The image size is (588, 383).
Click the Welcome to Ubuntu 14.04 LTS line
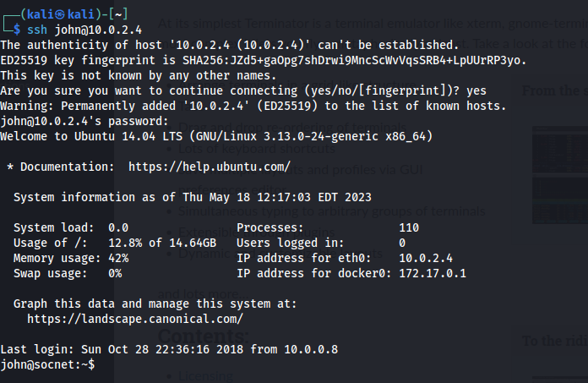click(216, 136)
